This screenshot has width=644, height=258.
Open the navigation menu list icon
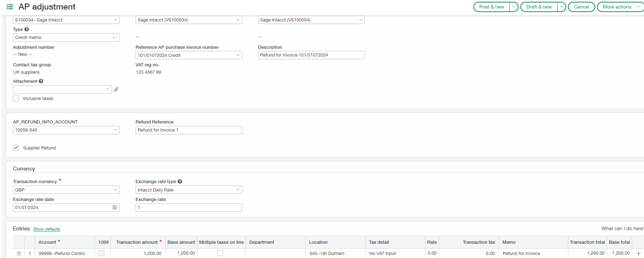point(10,7)
